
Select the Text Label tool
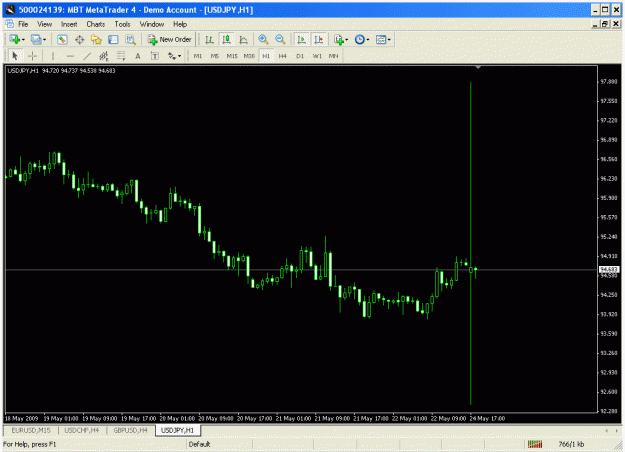pos(155,56)
